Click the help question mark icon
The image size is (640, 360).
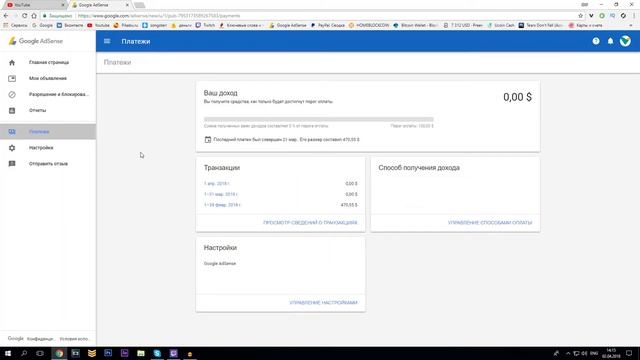click(596, 41)
